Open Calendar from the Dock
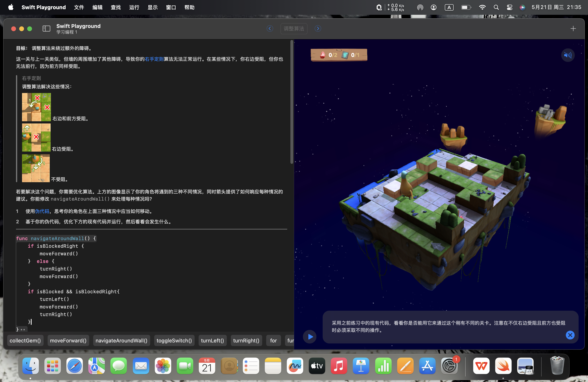 [x=207, y=366]
